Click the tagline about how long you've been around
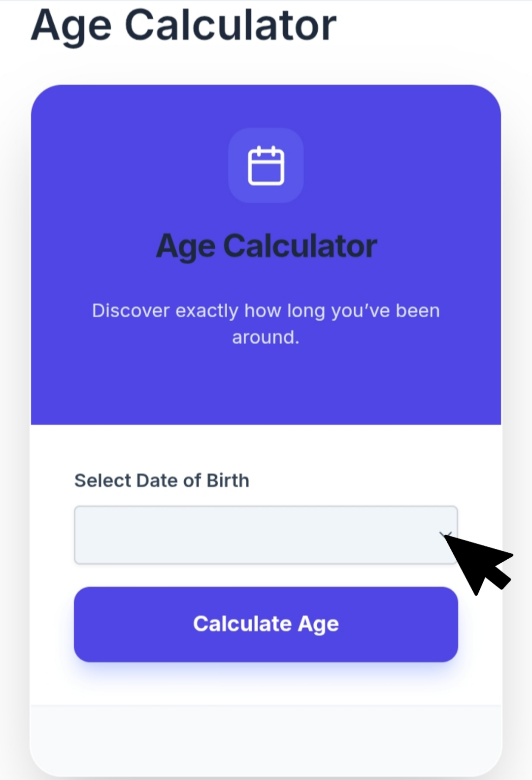The image size is (532, 780). (266, 323)
